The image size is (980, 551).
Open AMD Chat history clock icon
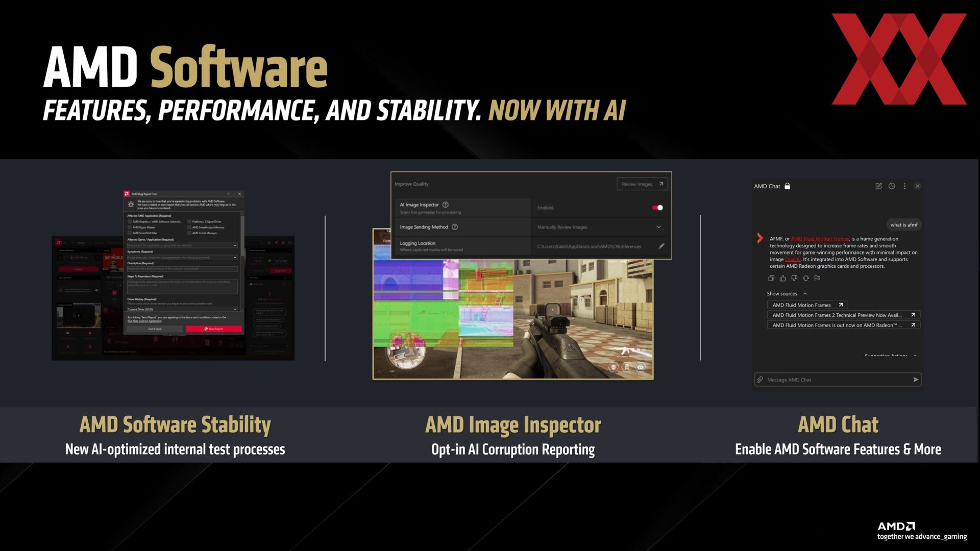tap(892, 186)
